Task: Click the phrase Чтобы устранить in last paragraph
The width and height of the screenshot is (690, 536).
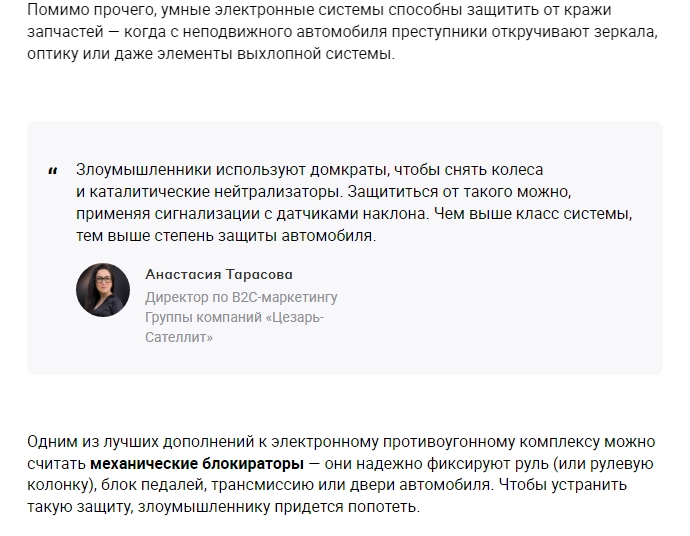Action: point(563,485)
